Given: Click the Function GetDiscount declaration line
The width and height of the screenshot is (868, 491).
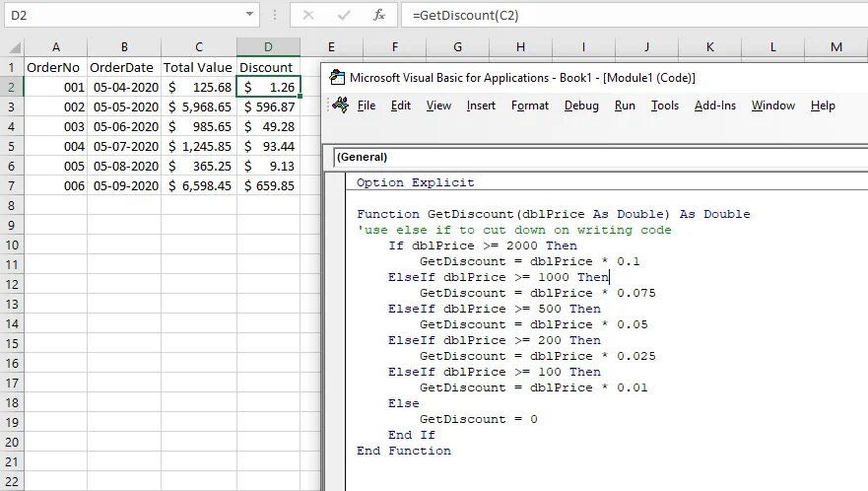Looking at the screenshot, I should [554, 214].
